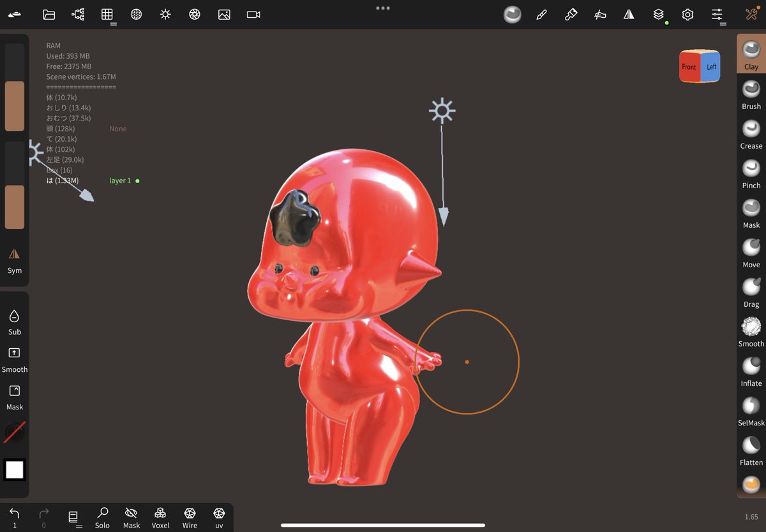Open the Symmetry mirror-triangle menu in top bar
Image resolution: width=766 pixels, height=532 pixels.
[629, 14]
